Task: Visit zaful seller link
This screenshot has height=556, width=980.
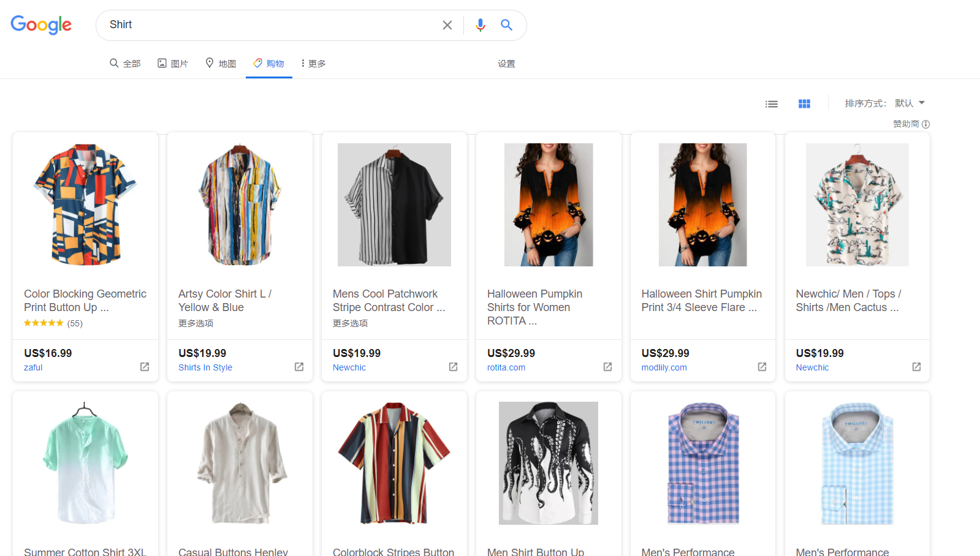Action: 33,367
